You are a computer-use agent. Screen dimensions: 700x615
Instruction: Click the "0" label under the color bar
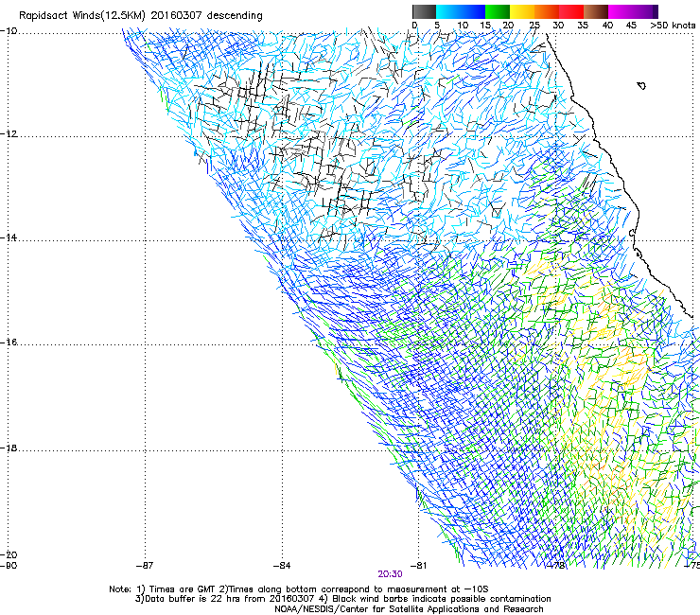pos(414,26)
